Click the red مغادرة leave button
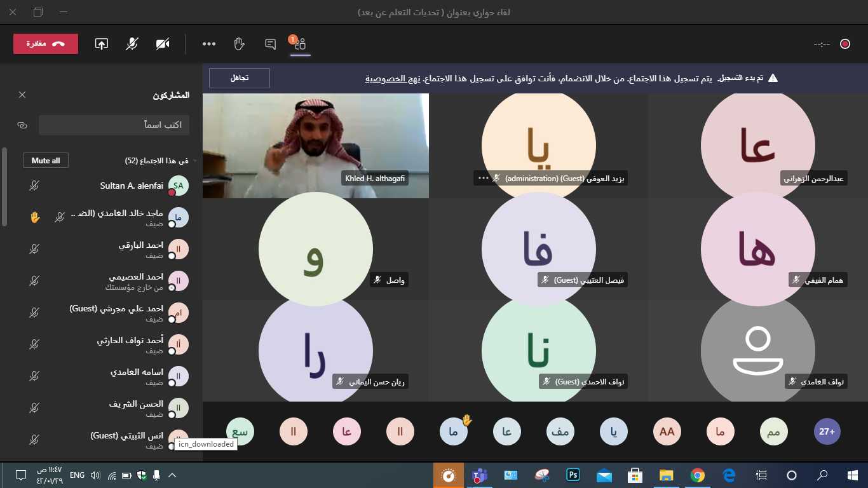 tap(46, 44)
